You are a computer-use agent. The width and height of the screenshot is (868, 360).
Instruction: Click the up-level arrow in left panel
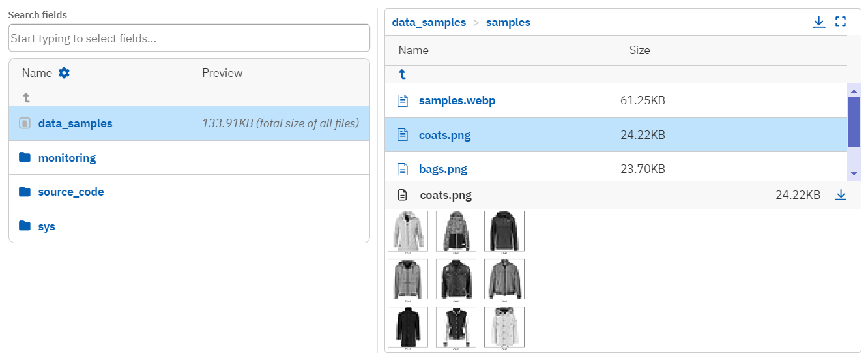click(26, 98)
